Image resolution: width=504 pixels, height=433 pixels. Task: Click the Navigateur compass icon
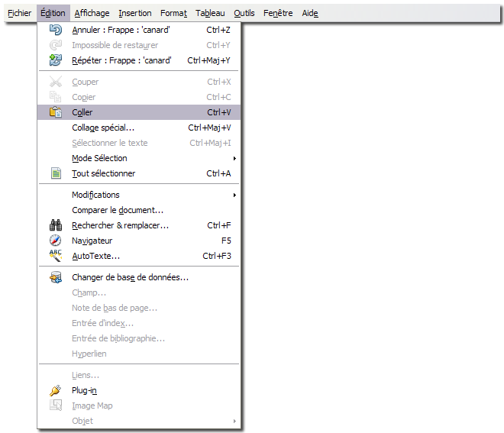pos(56,241)
